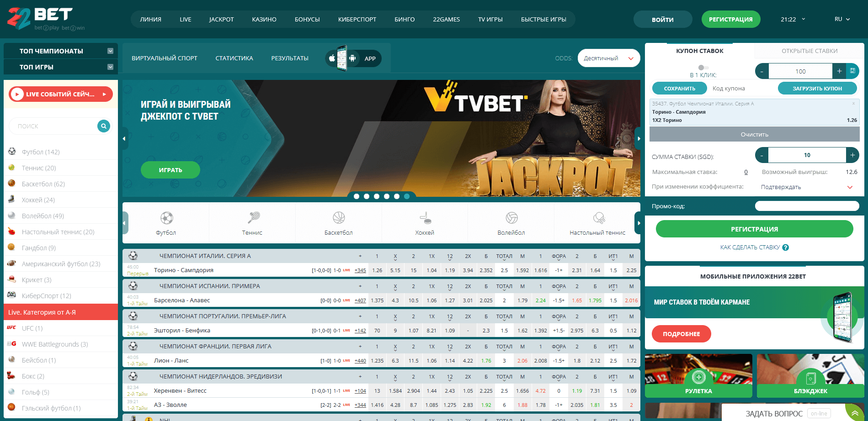Click the Очистить button
Viewport: 868px width, 421px height.
[x=755, y=134]
